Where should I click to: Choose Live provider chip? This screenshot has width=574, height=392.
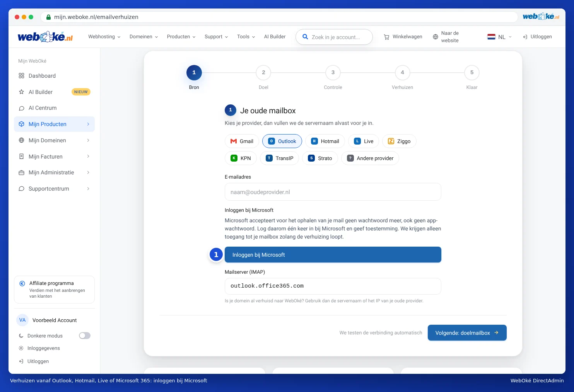(364, 141)
